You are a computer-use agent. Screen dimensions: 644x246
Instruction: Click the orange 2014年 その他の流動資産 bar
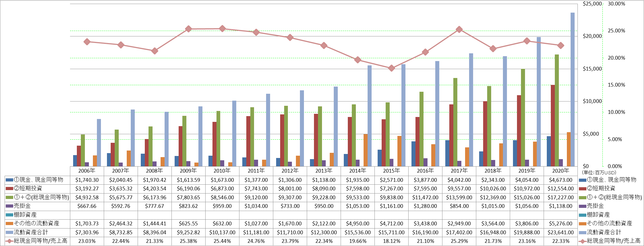pos(366,150)
